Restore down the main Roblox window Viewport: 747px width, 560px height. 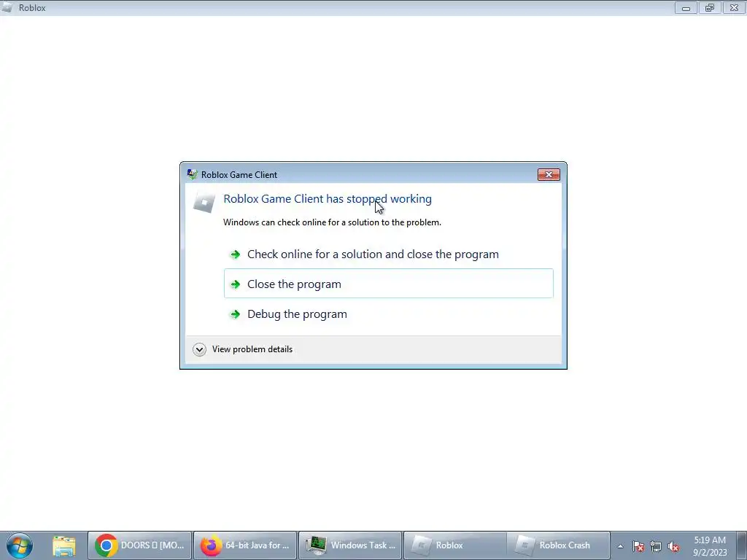[x=710, y=7]
